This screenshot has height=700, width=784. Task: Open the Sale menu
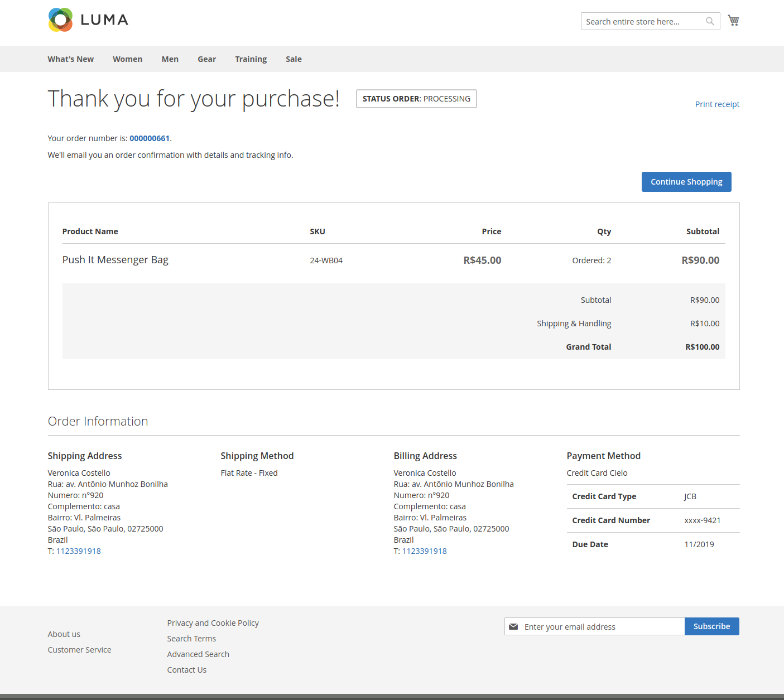pyautogui.click(x=294, y=59)
